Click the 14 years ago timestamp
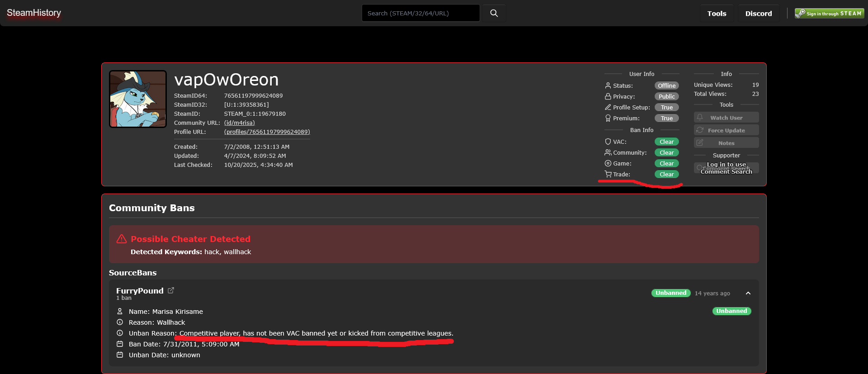This screenshot has width=868, height=374. [x=712, y=293]
